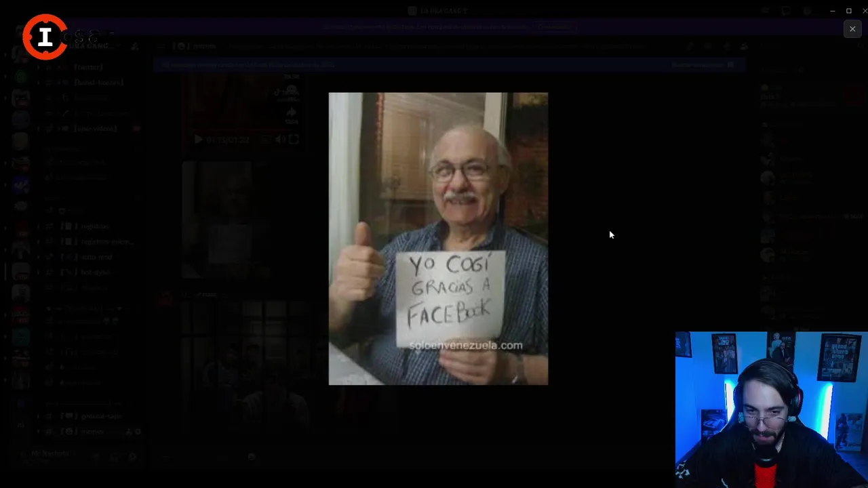Open fullscreen on the dimmed chat video

[294, 140]
